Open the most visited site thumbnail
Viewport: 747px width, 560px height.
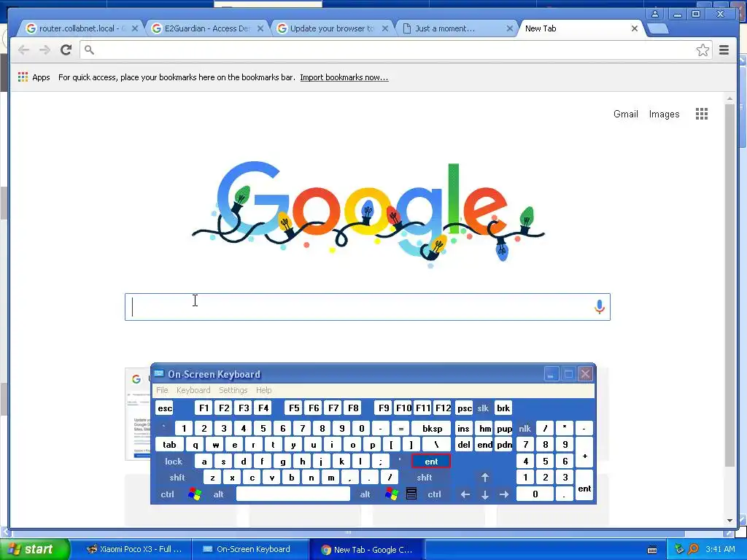[137, 414]
